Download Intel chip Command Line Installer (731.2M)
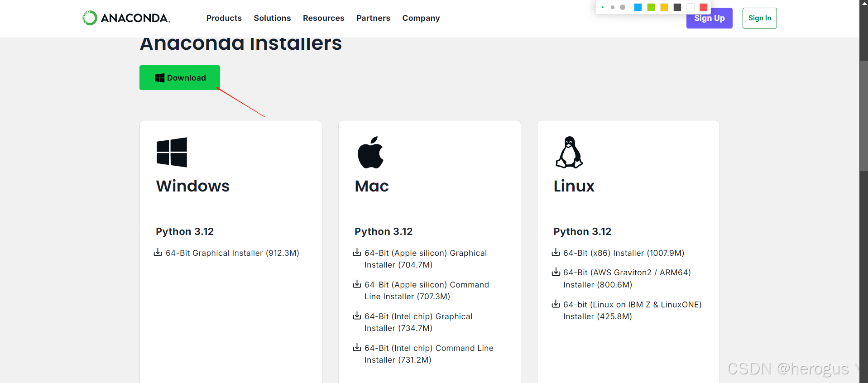The height and width of the screenshot is (383, 868). tap(429, 354)
